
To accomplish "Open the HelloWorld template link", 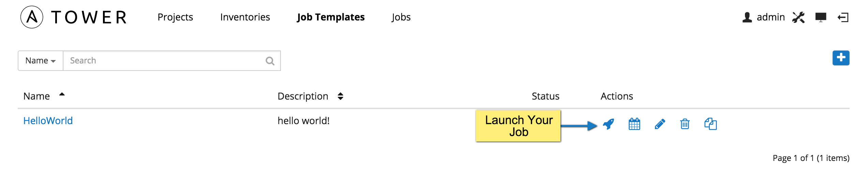I will tap(48, 121).
